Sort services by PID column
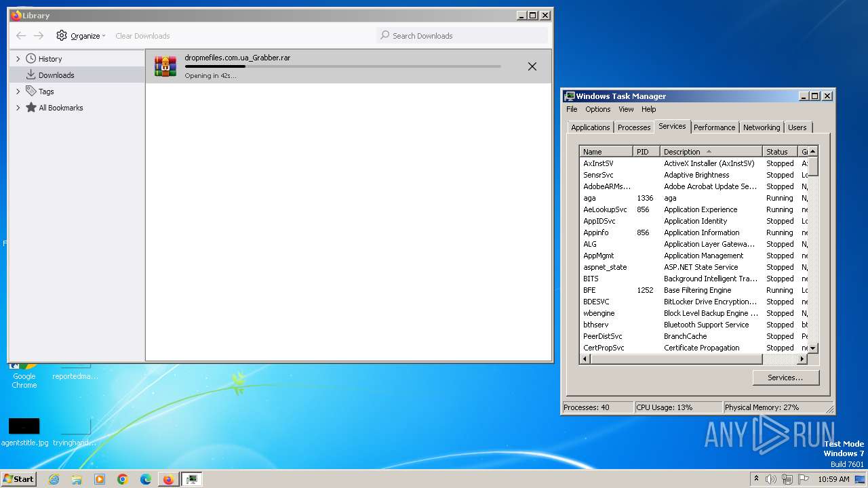The width and height of the screenshot is (868, 488). [646, 152]
